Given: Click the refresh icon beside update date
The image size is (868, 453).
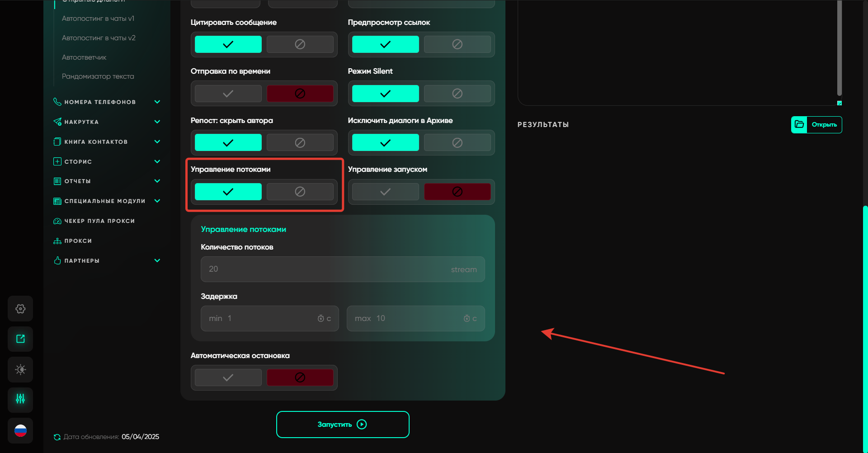Looking at the screenshot, I should coord(57,437).
